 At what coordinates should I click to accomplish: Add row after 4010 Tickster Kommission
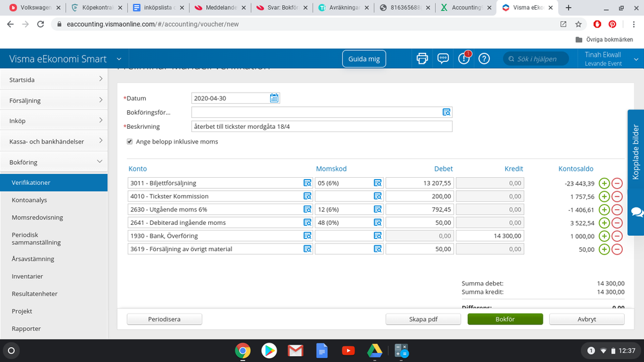tap(604, 196)
